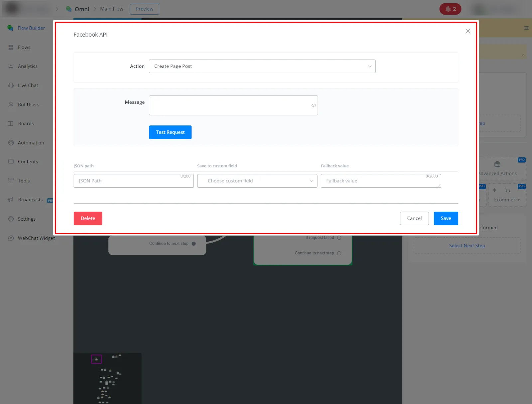Select the Tools icon in sidebar

click(x=11, y=181)
